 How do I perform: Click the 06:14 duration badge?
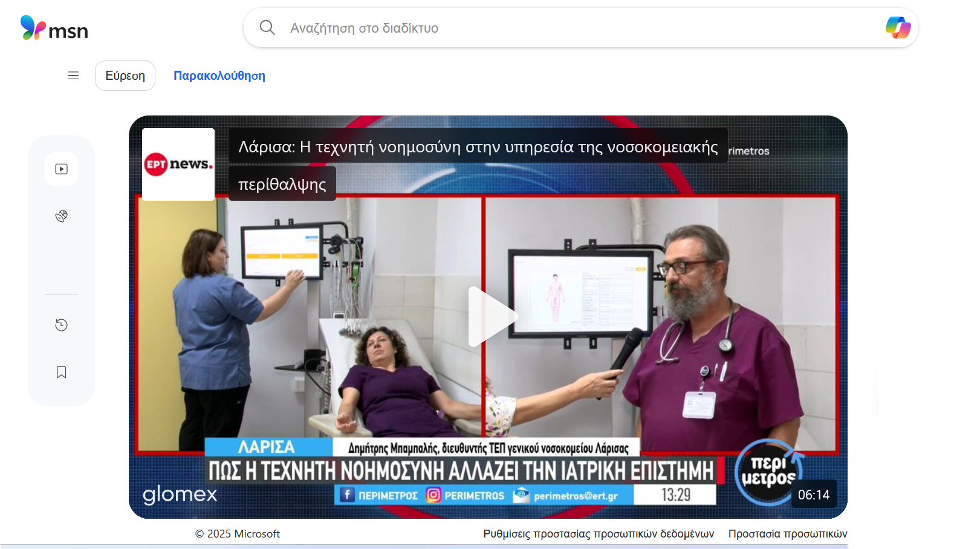(813, 495)
